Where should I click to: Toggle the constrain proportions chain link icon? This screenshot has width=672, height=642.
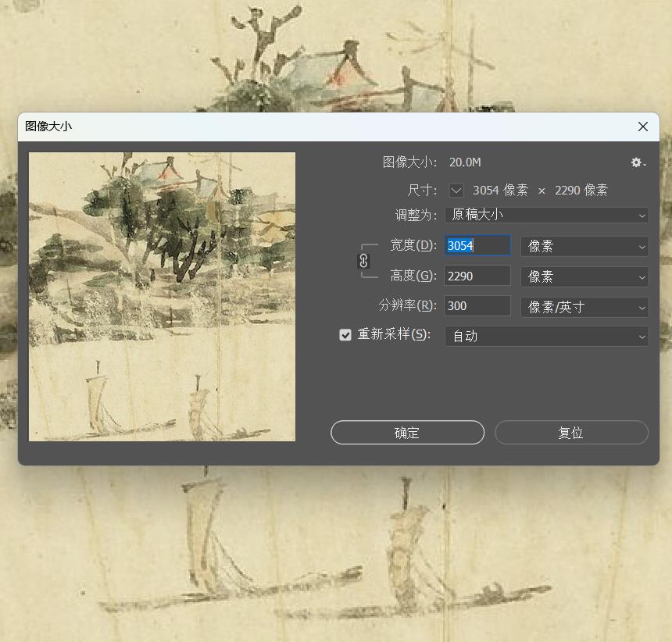click(x=363, y=261)
